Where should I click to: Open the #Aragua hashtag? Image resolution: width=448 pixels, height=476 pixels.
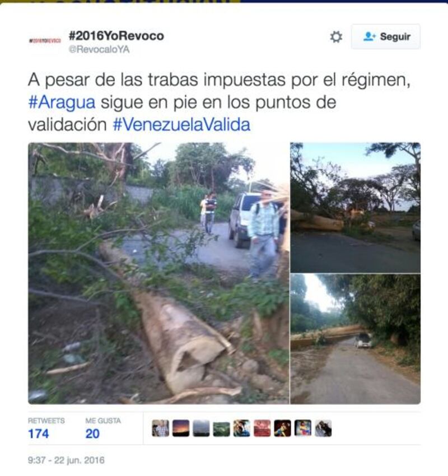(x=62, y=102)
